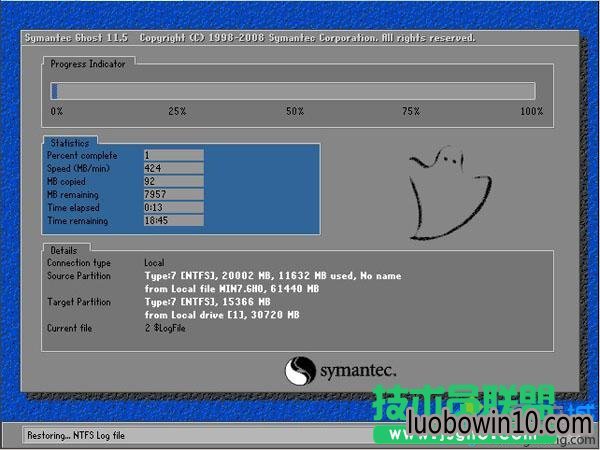
Task: Click the 75% progress scale marker
Action: click(x=411, y=111)
